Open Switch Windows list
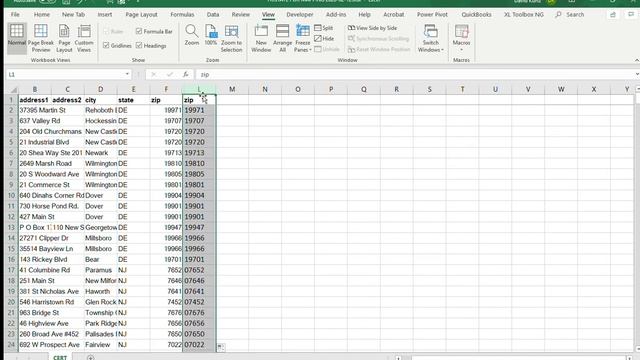Viewport: 640px width, 360px height. coord(431,38)
